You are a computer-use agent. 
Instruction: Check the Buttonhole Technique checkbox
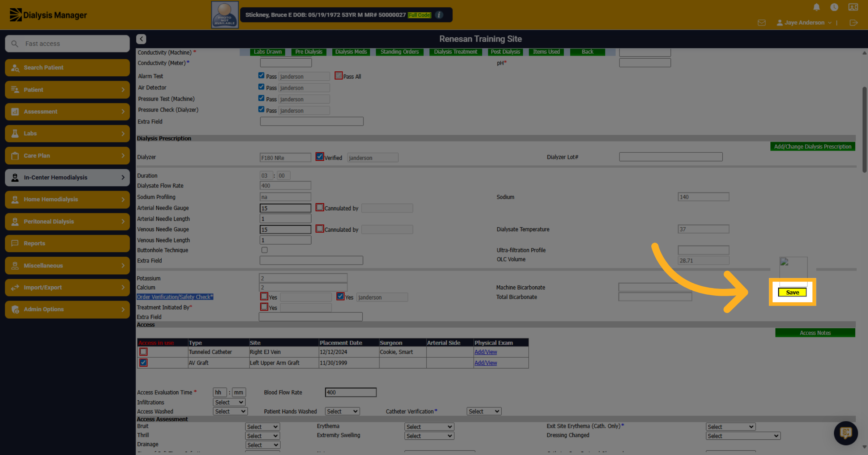coord(264,250)
